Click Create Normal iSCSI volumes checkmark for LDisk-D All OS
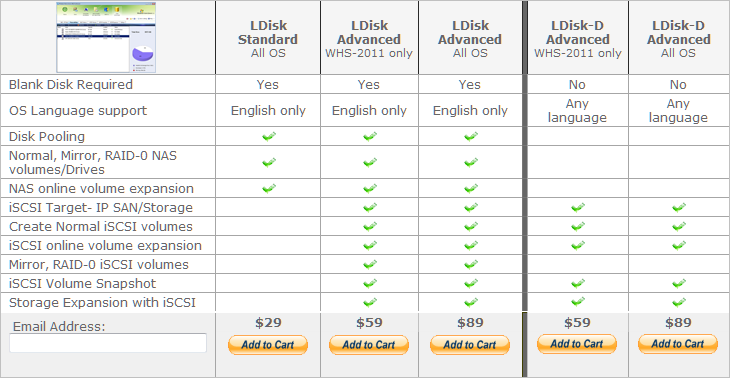 click(679, 226)
